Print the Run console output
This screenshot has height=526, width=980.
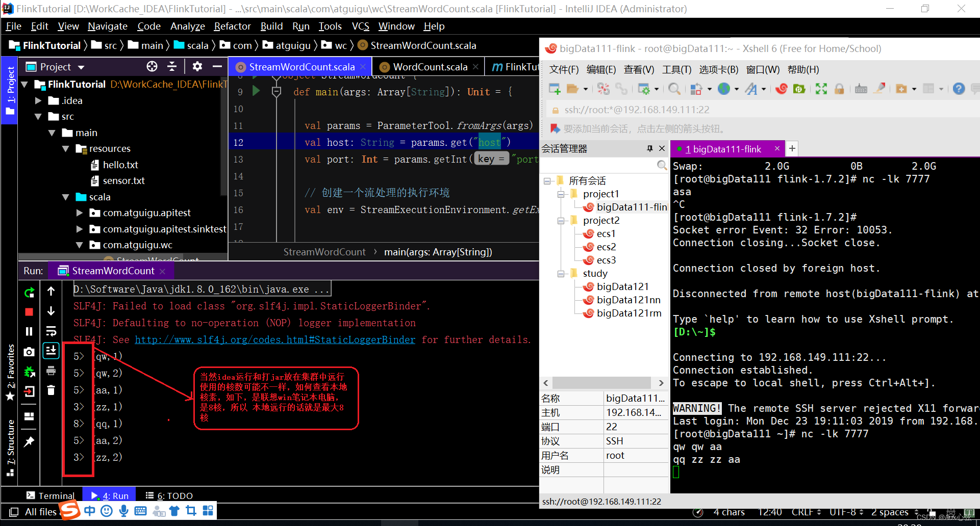(x=51, y=371)
